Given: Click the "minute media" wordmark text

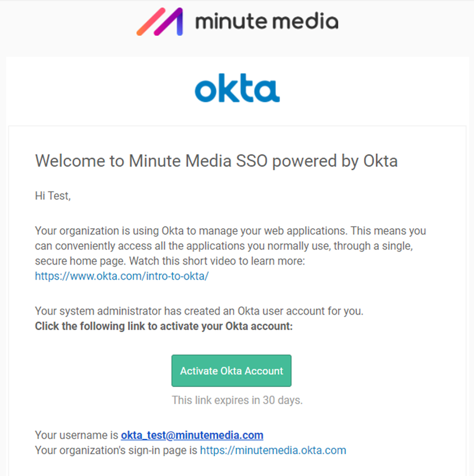Looking at the screenshot, I should (266, 22).
